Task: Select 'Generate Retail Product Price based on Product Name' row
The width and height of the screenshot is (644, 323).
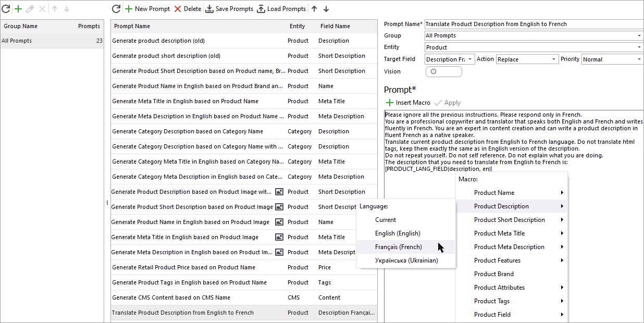Action: 244,267
